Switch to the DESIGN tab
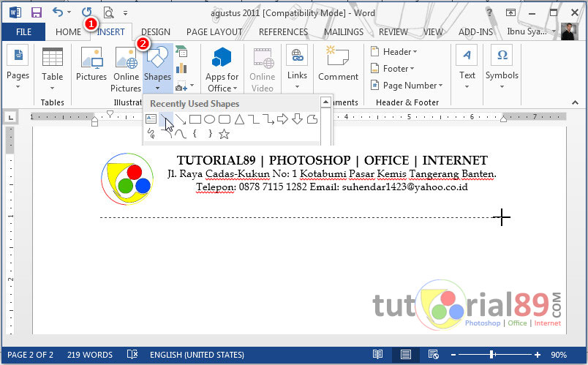Viewport: 588px width, 365px height. [x=156, y=32]
